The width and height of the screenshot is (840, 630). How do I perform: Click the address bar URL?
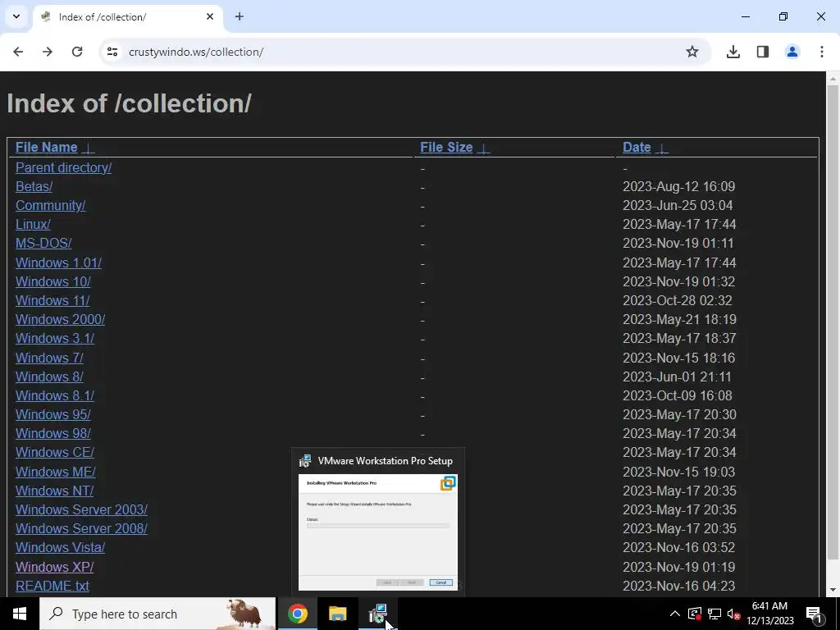[x=196, y=52]
